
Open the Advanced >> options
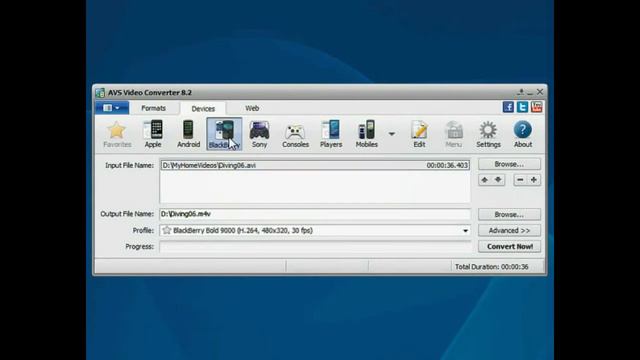point(509,231)
